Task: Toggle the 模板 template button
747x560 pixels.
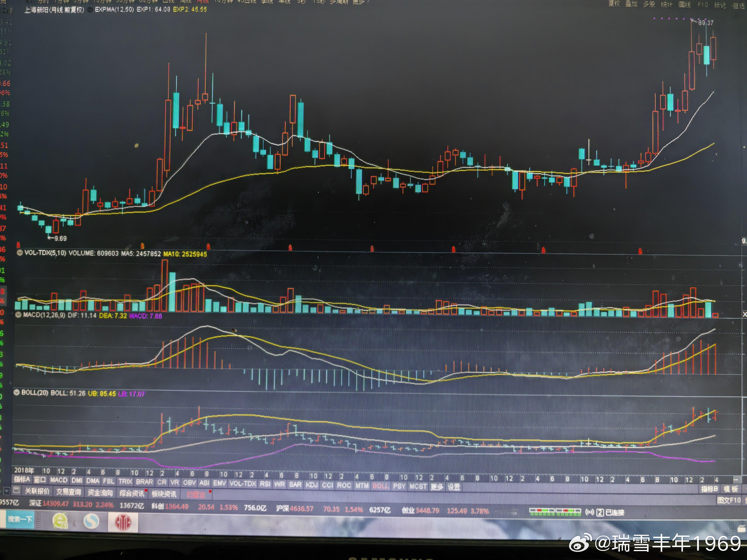Action: [x=730, y=489]
